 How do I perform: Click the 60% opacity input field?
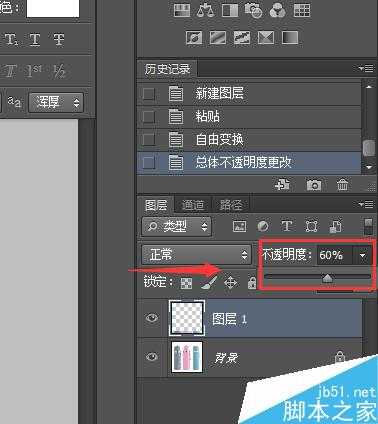coord(334,255)
